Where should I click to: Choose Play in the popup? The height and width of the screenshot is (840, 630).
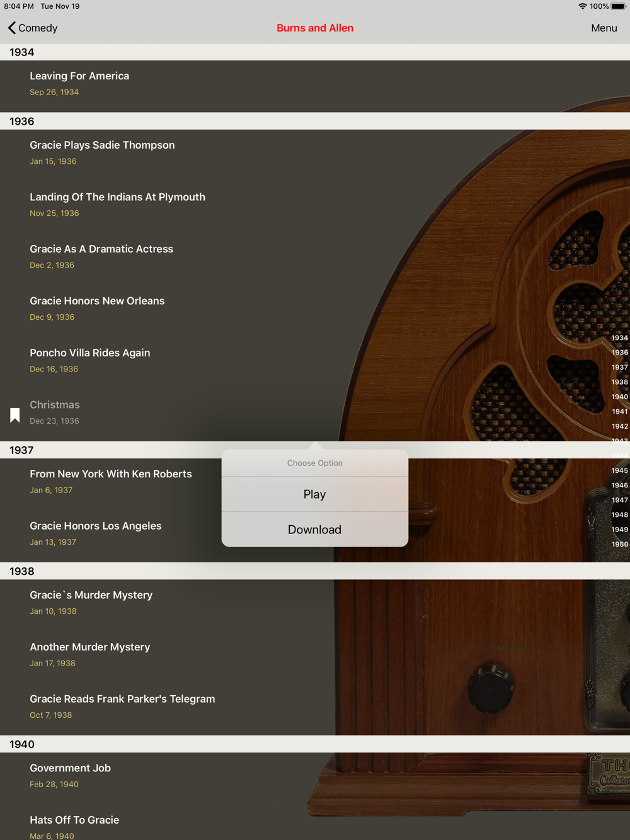314,494
